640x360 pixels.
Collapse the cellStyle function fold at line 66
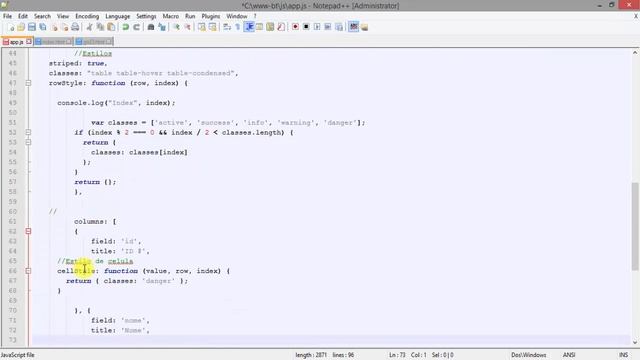coord(28,271)
